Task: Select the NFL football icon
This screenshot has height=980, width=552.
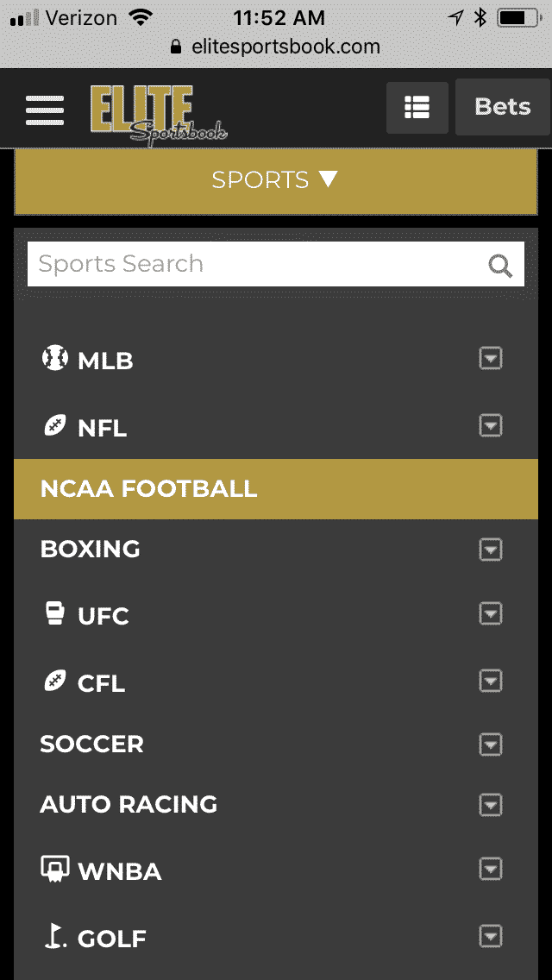Action: coord(53,426)
